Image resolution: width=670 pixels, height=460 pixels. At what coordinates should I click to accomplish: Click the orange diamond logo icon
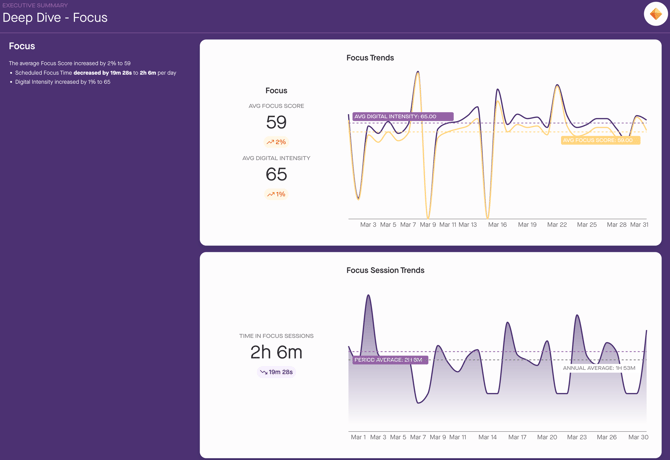tap(655, 14)
